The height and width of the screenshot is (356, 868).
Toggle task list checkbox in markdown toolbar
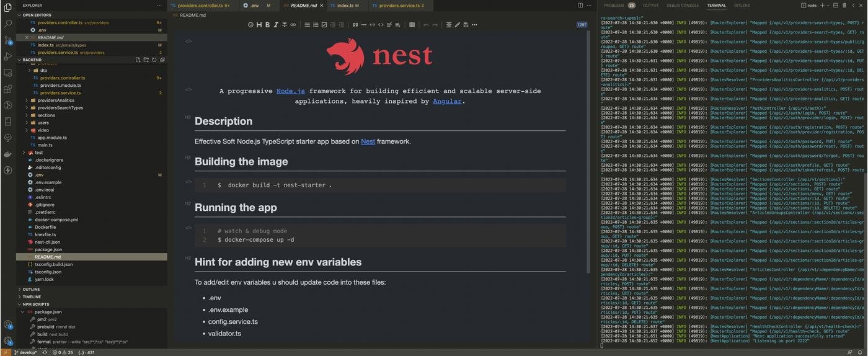(x=324, y=25)
